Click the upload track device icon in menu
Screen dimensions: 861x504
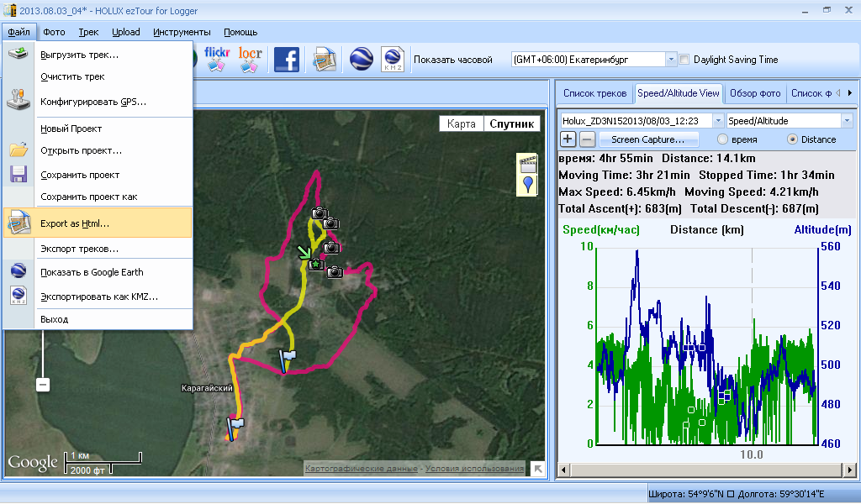tap(18, 54)
